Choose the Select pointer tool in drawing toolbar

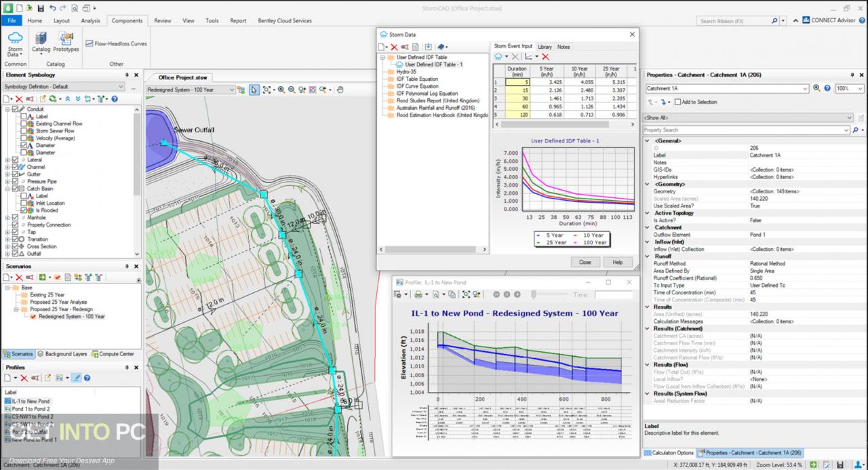[254, 90]
